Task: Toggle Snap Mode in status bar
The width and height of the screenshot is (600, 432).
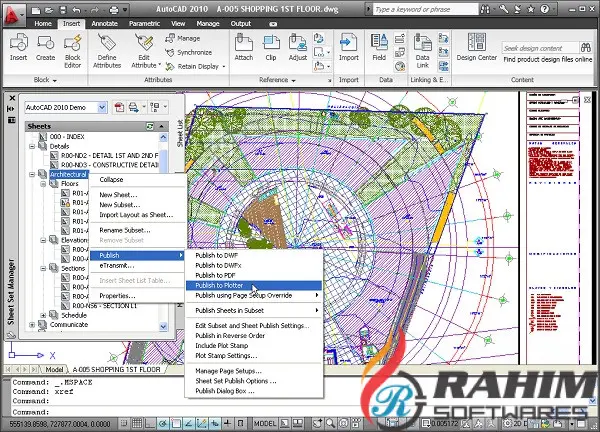Action: coord(124,424)
